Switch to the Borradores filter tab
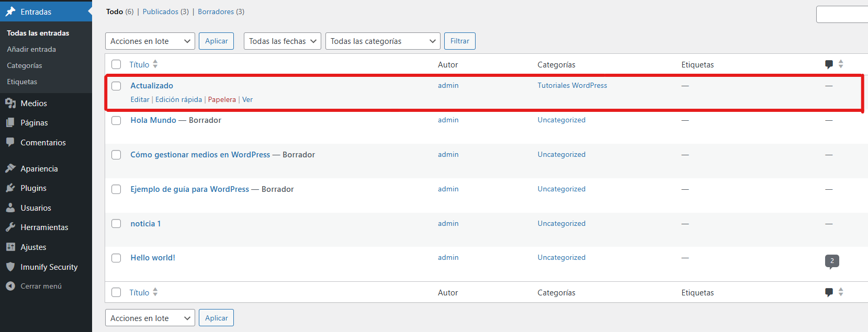Image resolution: width=868 pixels, height=332 pixels. tap(216, 12)
